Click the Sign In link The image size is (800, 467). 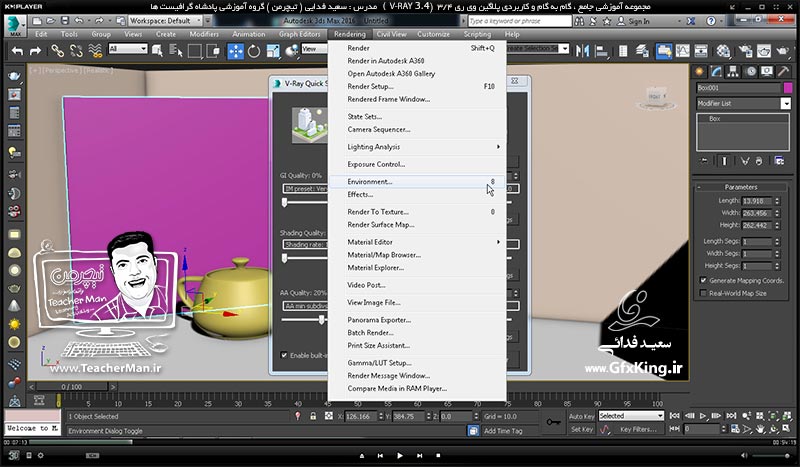(639, 21)
